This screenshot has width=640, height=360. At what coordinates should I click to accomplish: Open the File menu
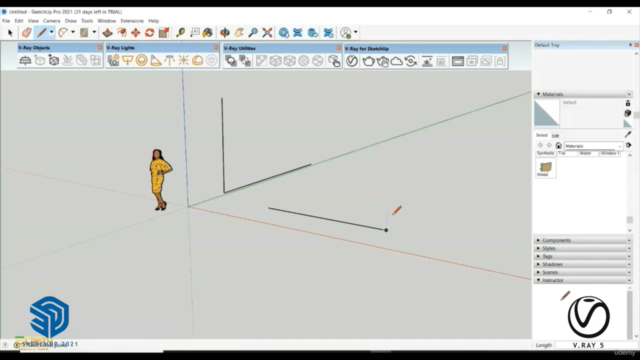[6, 21]
